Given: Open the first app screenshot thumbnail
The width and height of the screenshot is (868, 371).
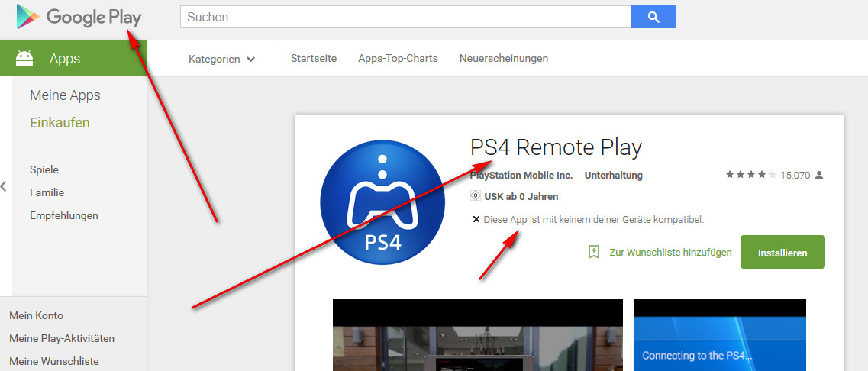Looking at the screenshot, I should click(x=478, y=335).
